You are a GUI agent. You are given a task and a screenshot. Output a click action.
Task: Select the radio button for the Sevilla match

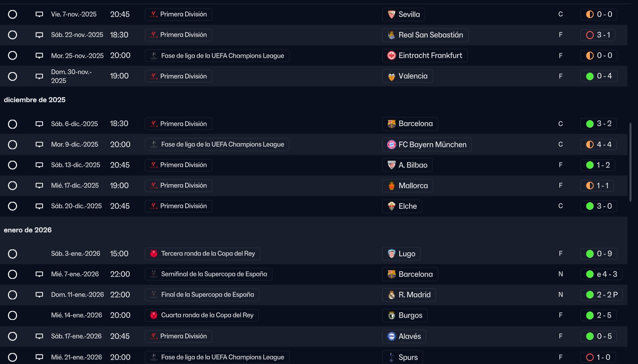click(13, 15)
